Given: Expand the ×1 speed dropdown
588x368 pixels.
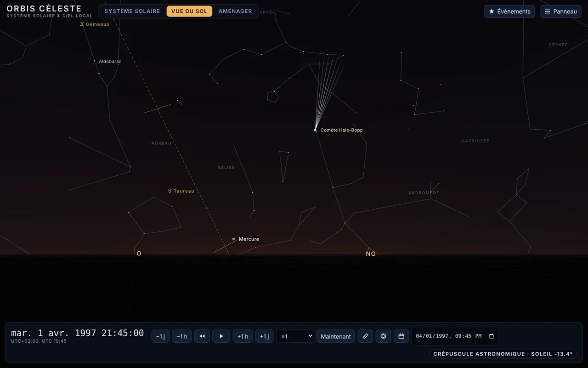Looking at the screenshot, I should [295, 336].
